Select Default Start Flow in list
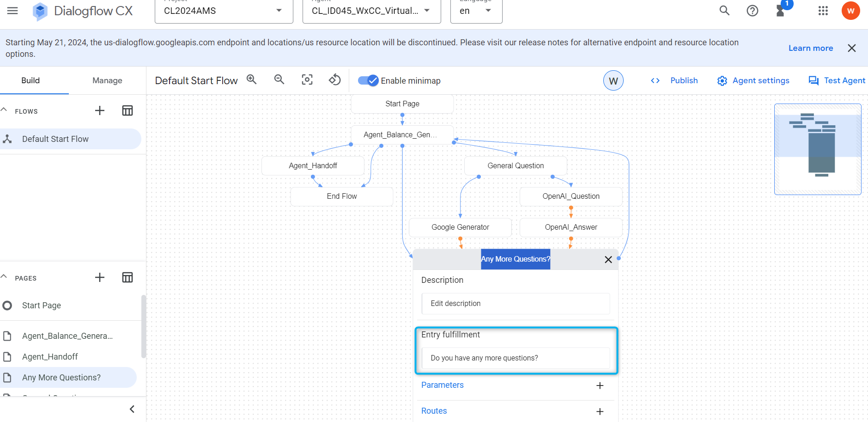The image size is (868, 422). pos(70,139)
